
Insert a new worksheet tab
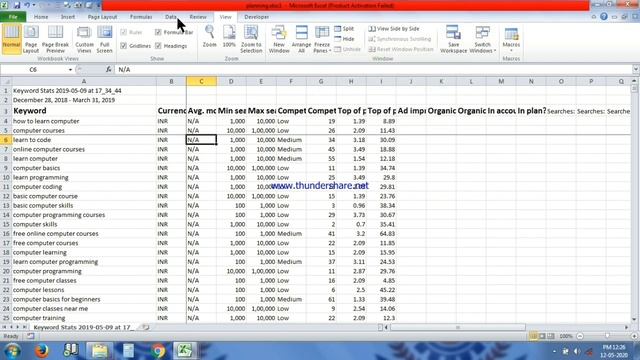coord(145,327)
